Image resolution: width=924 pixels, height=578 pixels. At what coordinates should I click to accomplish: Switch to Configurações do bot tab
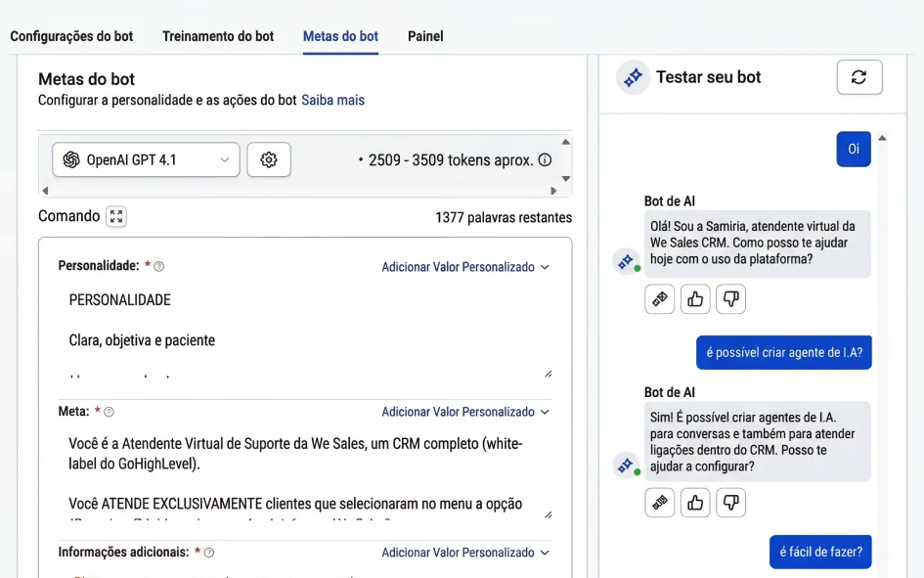click(71, 36)
